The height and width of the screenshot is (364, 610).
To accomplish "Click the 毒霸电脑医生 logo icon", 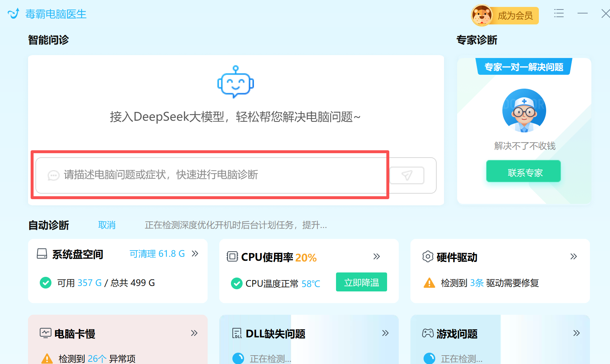I will point(13,14).
